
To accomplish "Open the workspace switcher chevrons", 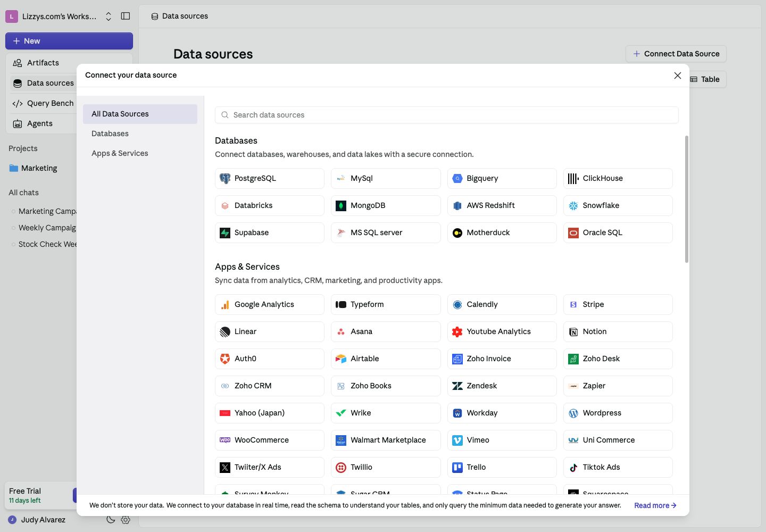I will [x=109, y=16].
